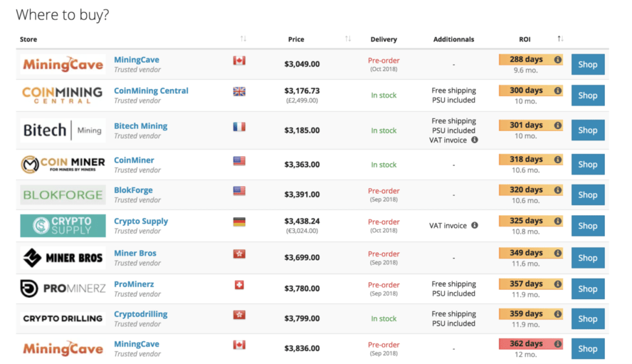Click the price $3,438.24

pos(302,221)
